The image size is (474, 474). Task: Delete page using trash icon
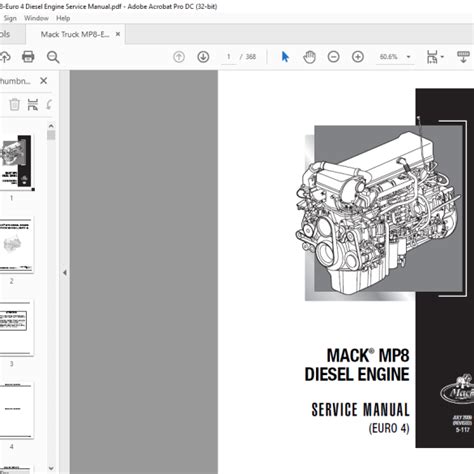(x=14, y=105)
